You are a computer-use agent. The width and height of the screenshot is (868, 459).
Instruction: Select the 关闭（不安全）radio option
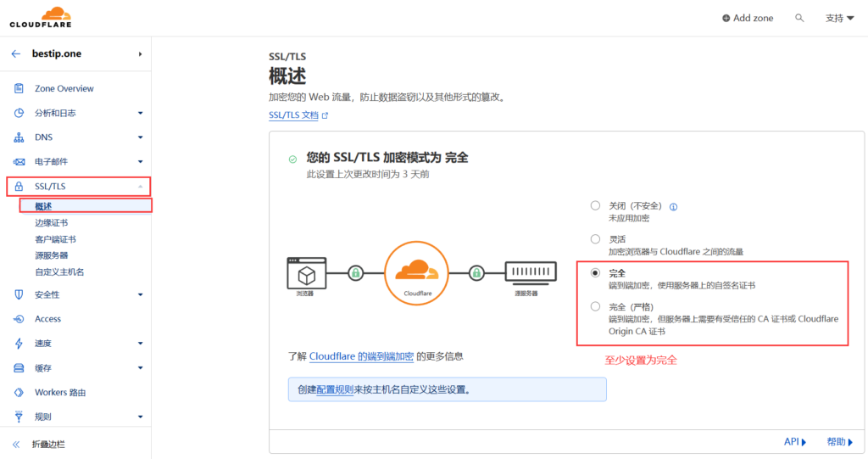click(x=595, y=205)
